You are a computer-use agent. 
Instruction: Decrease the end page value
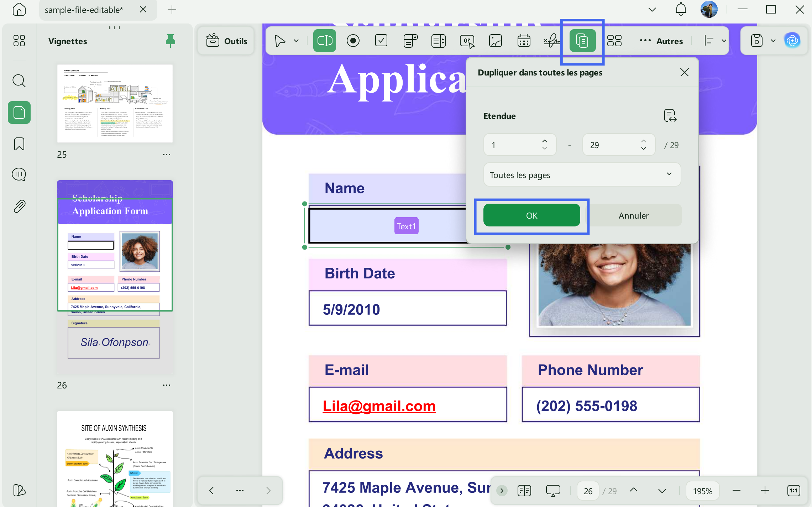644,148
